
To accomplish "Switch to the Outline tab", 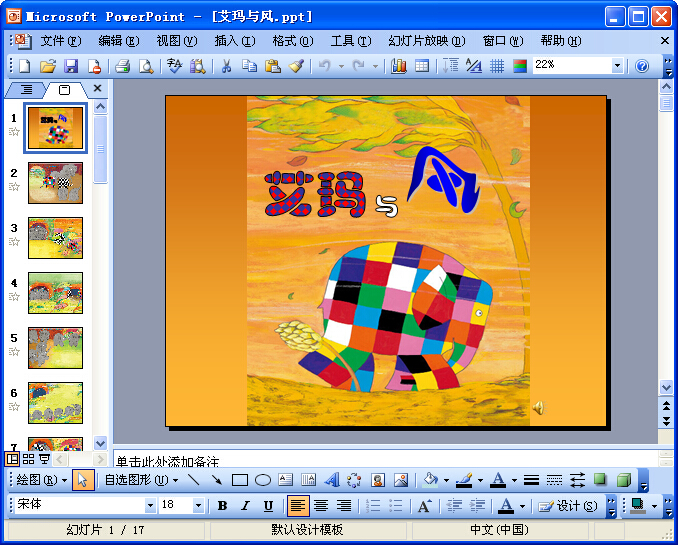I will point(26,90).
